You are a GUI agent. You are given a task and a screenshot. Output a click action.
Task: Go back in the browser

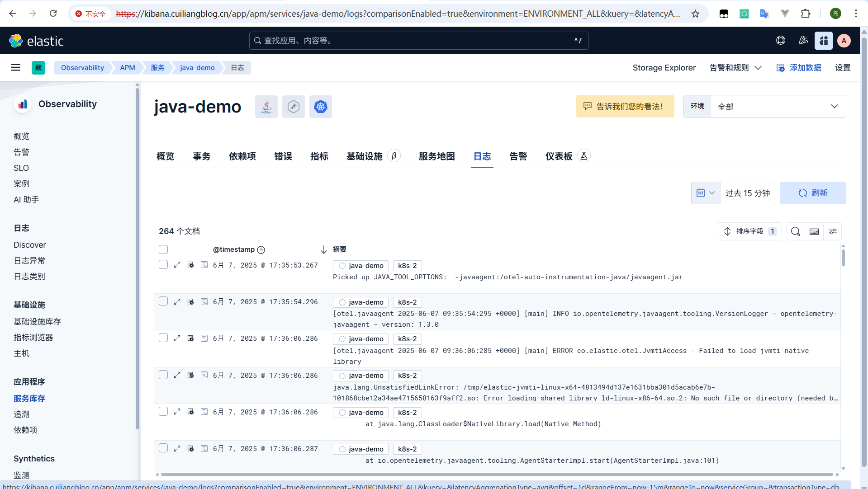pyautogui.click(x=13, y=14)
